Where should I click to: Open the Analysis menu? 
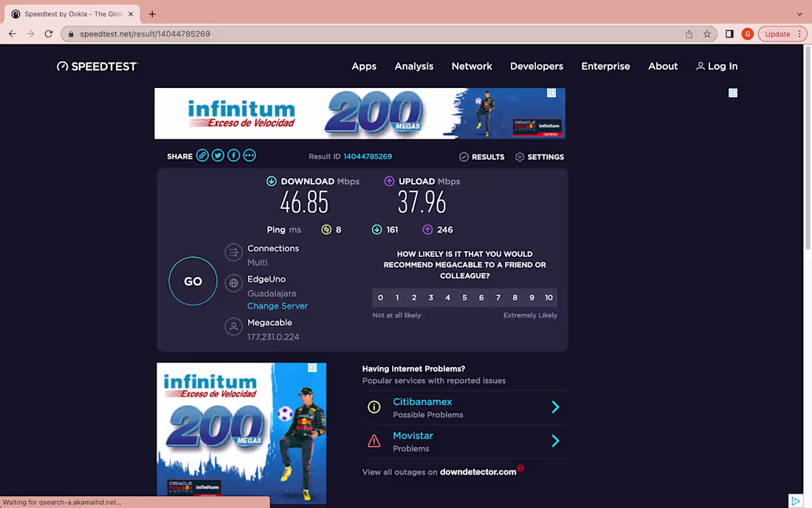pos(414,66)
